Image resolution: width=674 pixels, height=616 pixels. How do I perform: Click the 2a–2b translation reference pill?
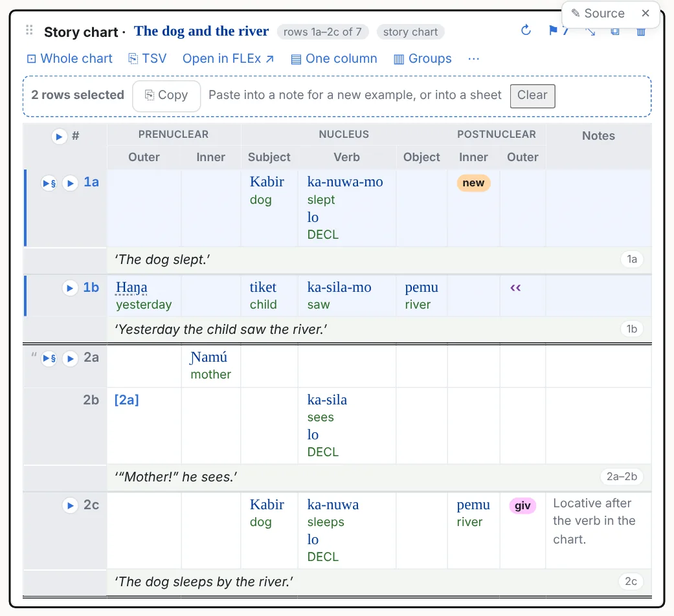(x=622, y=476)
